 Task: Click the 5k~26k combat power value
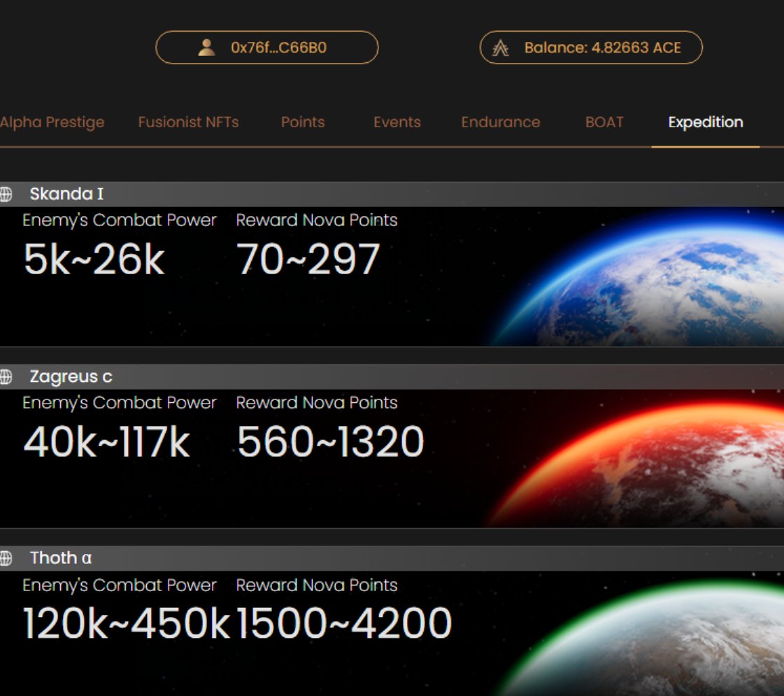click(94, 260)
